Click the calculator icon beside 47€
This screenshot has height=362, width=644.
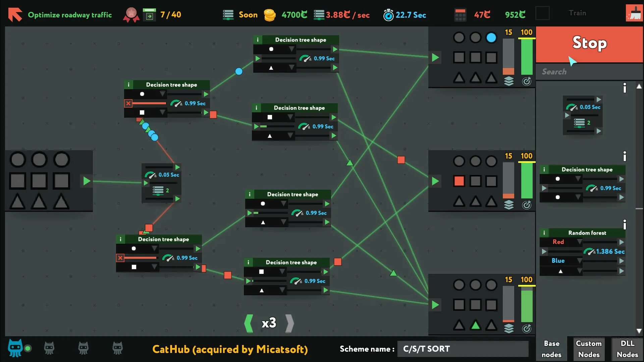click(460, 15)
